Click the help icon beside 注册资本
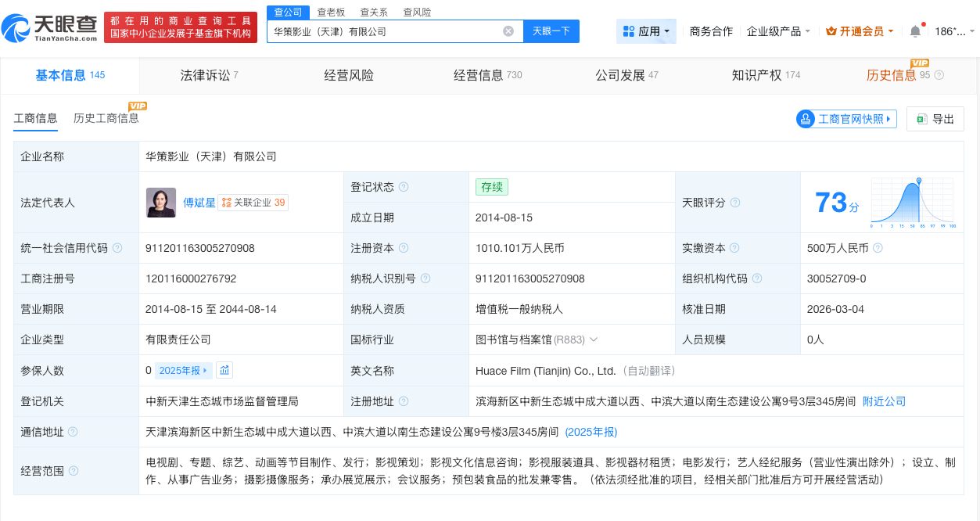The height and width of the screenshot is (521, 980). 404,247
